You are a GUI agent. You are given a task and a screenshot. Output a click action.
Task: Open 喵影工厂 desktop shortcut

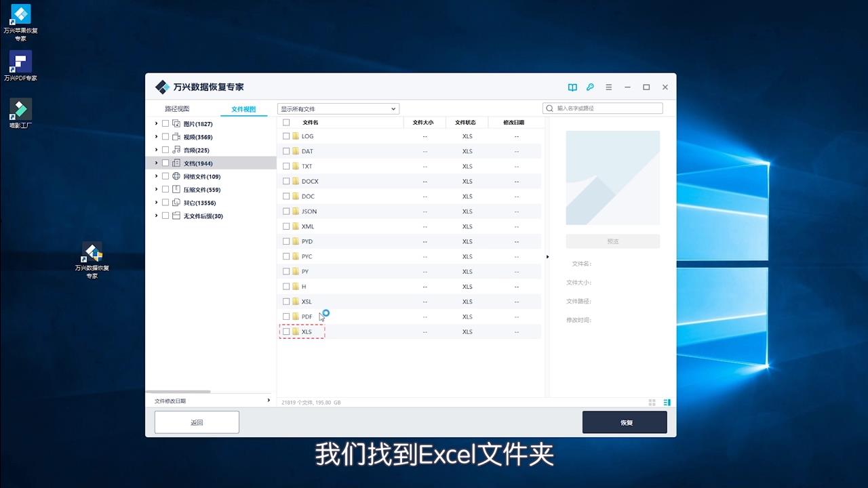20,113
